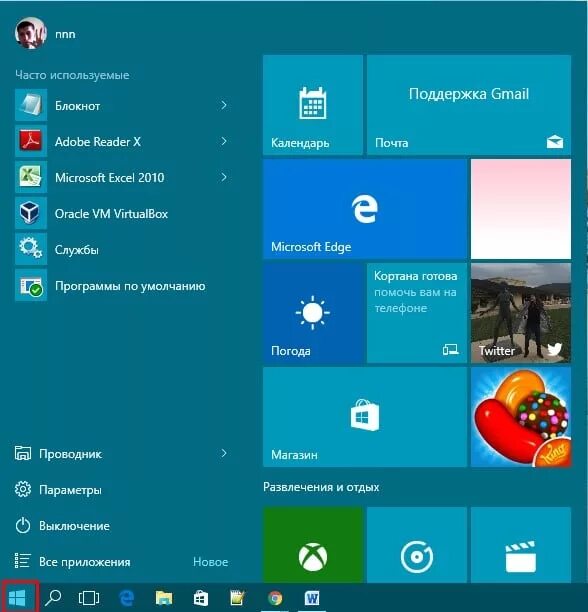Screen dimensions: 588x612
Task: Launch Edge from the taskbar
Action: point(126,598)
